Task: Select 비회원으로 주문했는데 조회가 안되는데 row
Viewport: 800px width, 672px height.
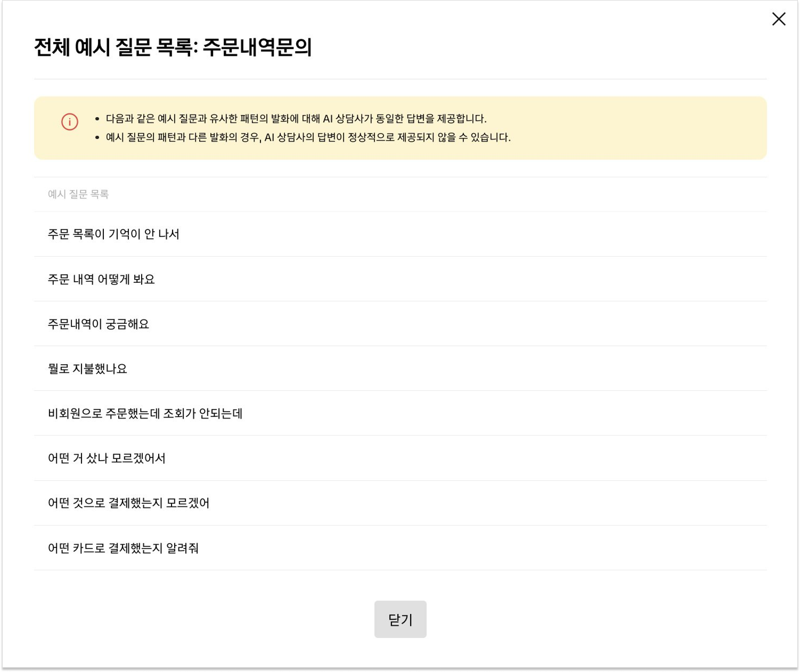Action: pos(145,413)
